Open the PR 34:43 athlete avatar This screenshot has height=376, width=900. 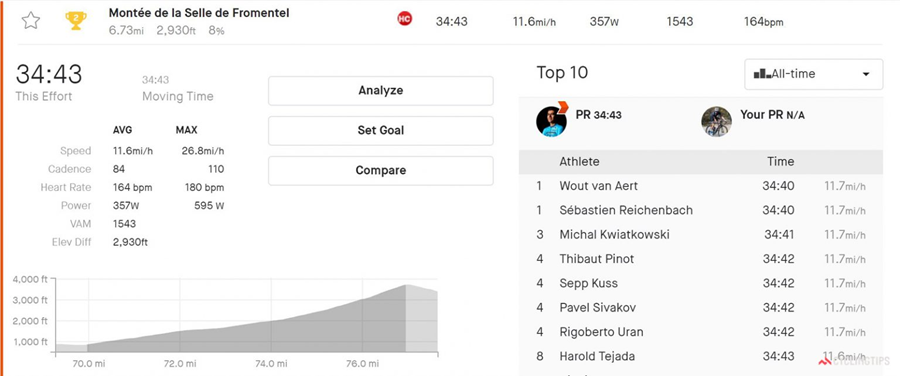coord(552,121)
